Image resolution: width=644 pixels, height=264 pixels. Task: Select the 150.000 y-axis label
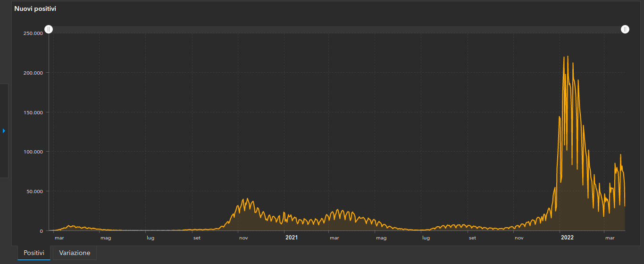pos(33,112)
